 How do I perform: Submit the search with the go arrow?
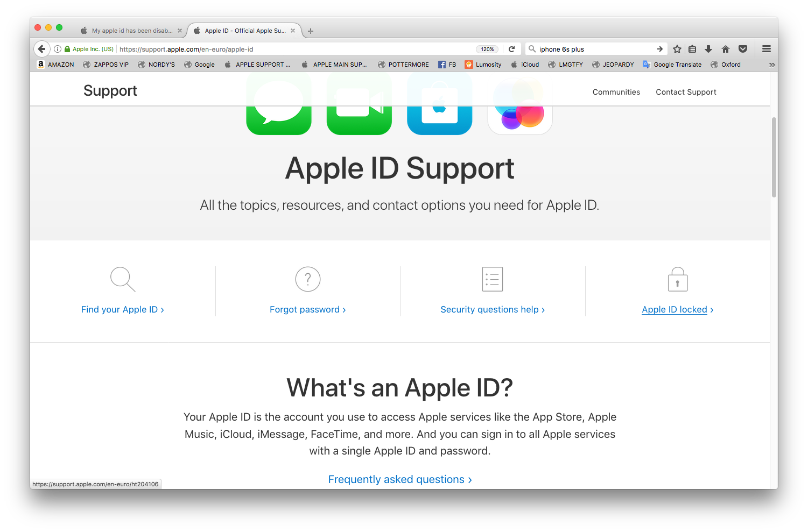pos(659,49)
